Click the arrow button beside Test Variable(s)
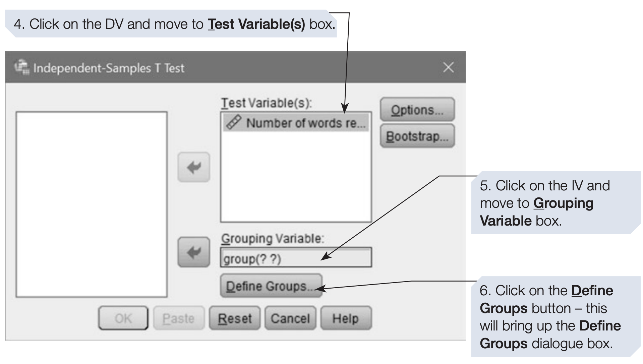 [194, 167]
